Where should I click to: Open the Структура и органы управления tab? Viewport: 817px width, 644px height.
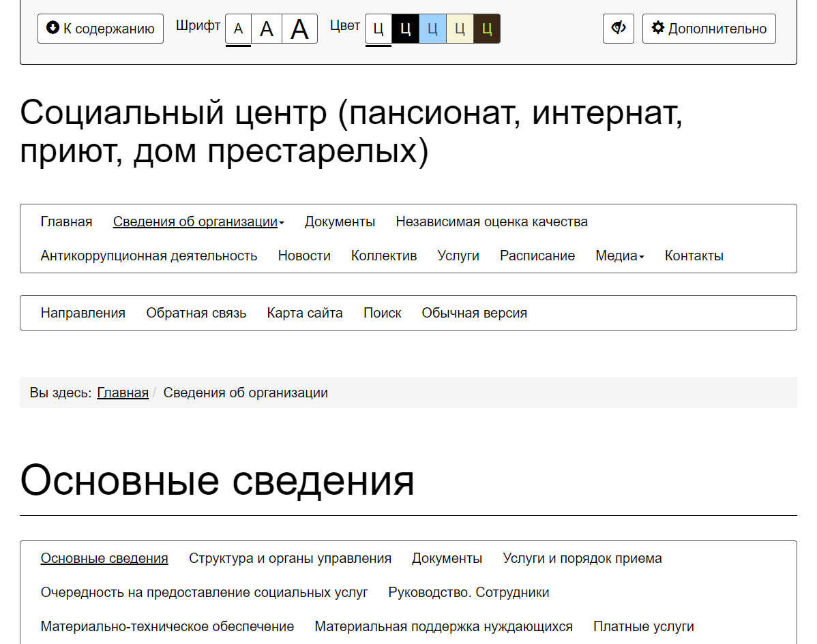(290, 558)
